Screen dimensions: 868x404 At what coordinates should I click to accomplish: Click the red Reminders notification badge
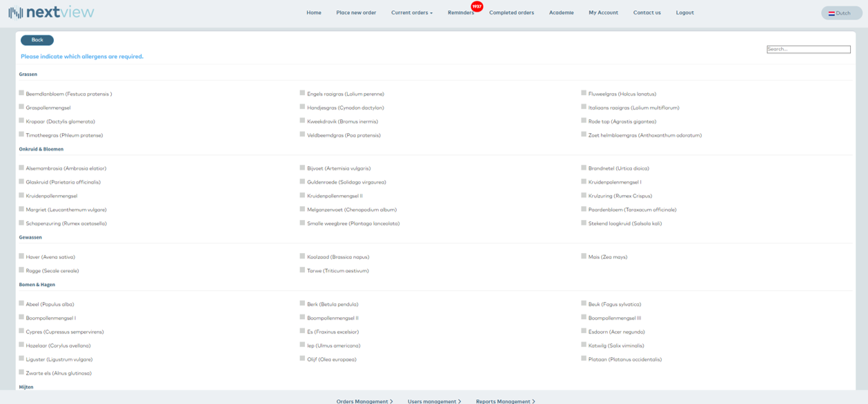coord(477,7)
